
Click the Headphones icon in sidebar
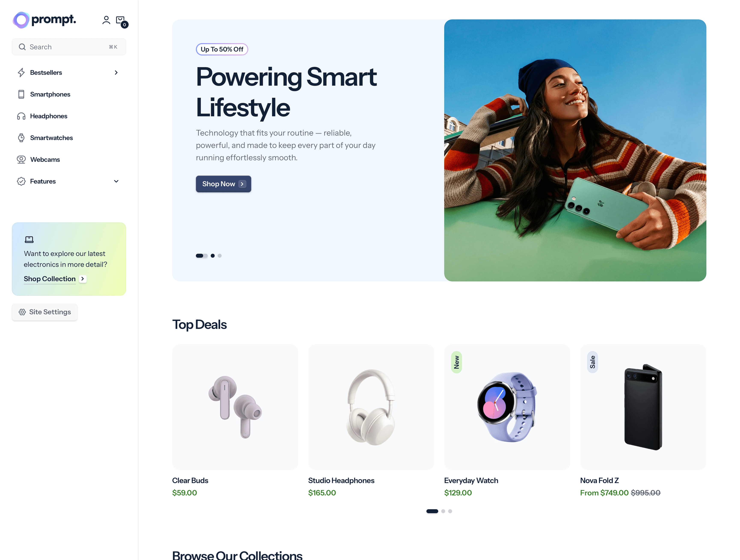(21, 116)
